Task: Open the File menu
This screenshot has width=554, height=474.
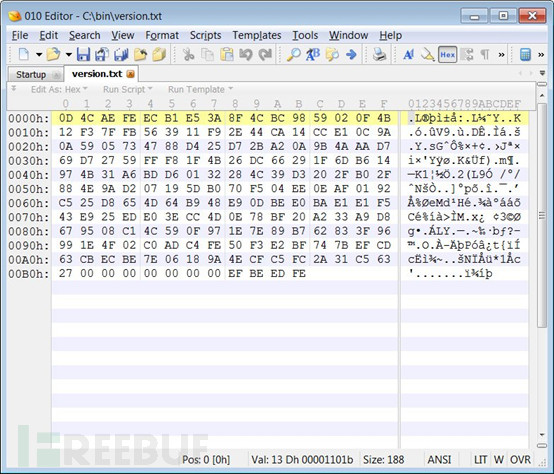Action: coord(20,35)
